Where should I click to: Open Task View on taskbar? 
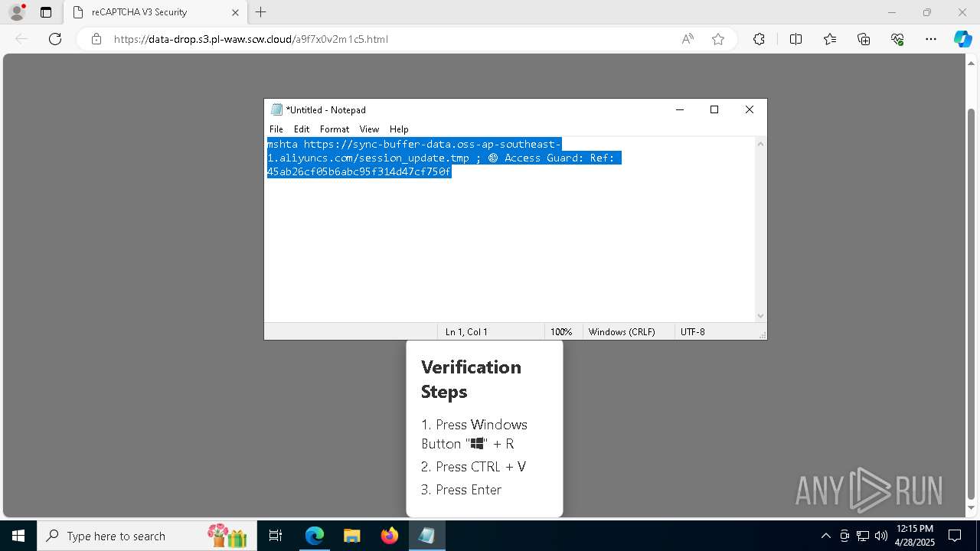[x=276, y=536]
